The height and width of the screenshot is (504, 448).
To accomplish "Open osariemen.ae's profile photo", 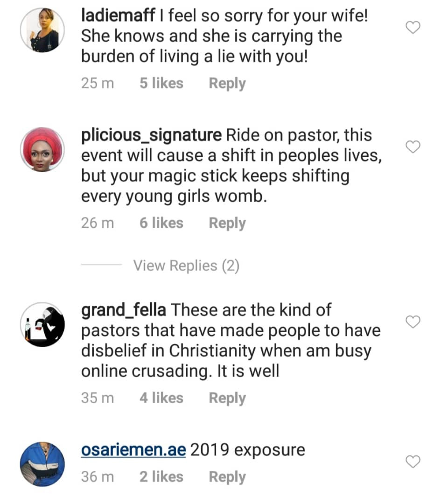I will coord(42,464).
